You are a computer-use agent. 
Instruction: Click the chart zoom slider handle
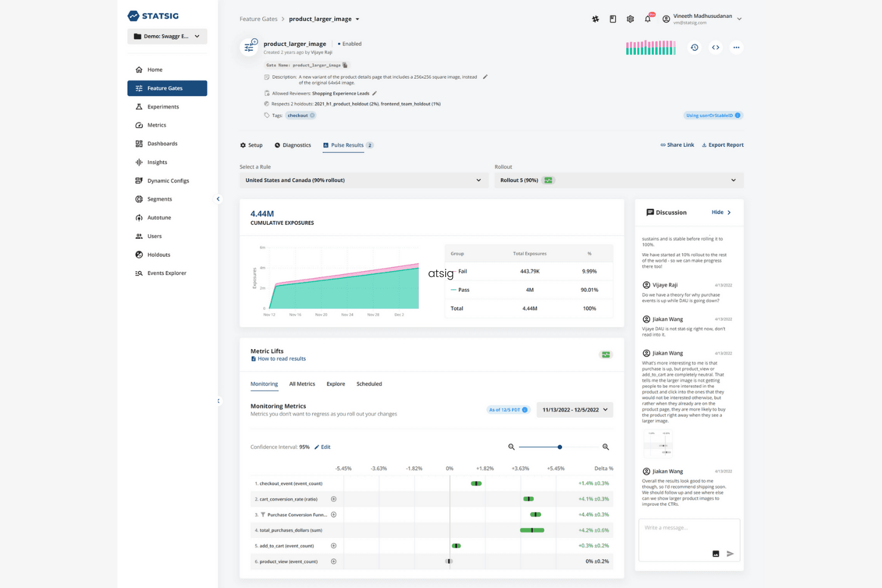[x=560, y=447]
